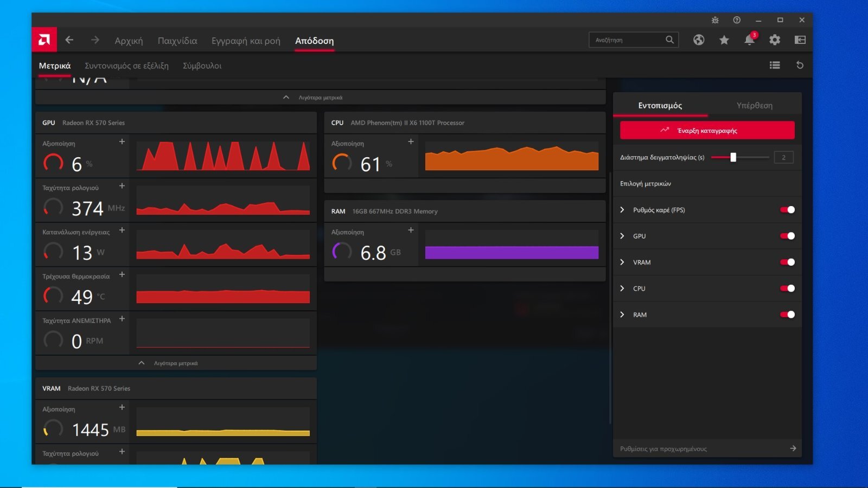
Task: Toggle VRAM tracking switch
Action: click(787, 262)
